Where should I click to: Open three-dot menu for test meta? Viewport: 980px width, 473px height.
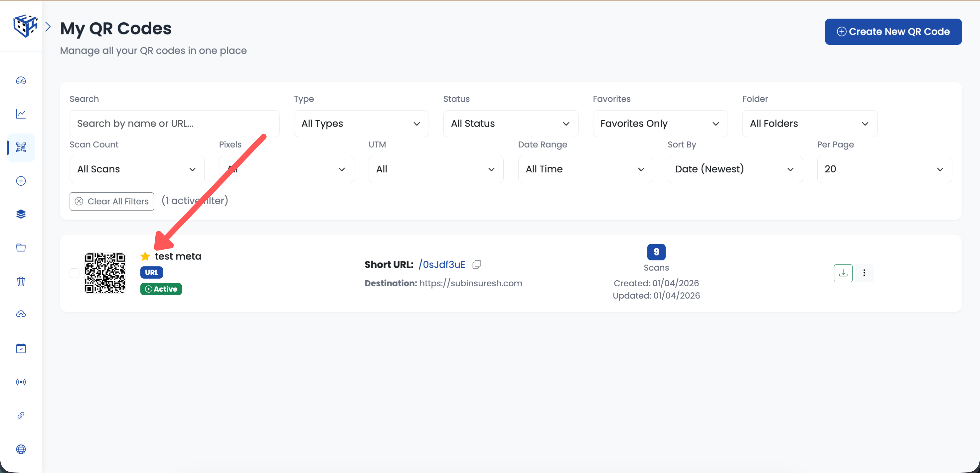click(864, 273)
